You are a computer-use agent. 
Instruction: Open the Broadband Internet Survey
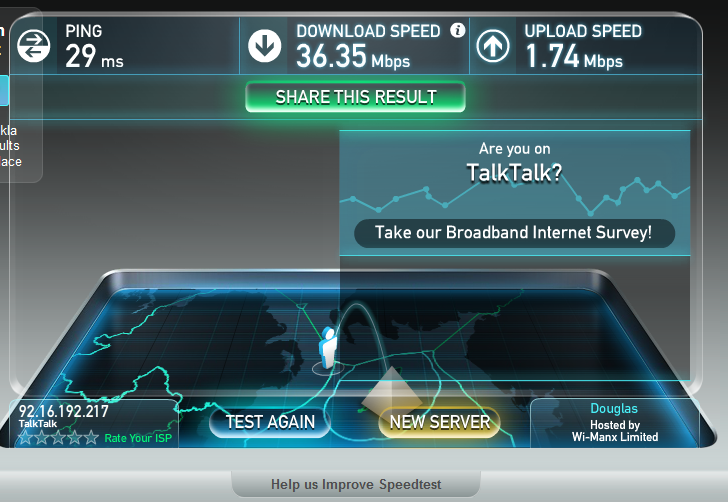coord(514,233)
